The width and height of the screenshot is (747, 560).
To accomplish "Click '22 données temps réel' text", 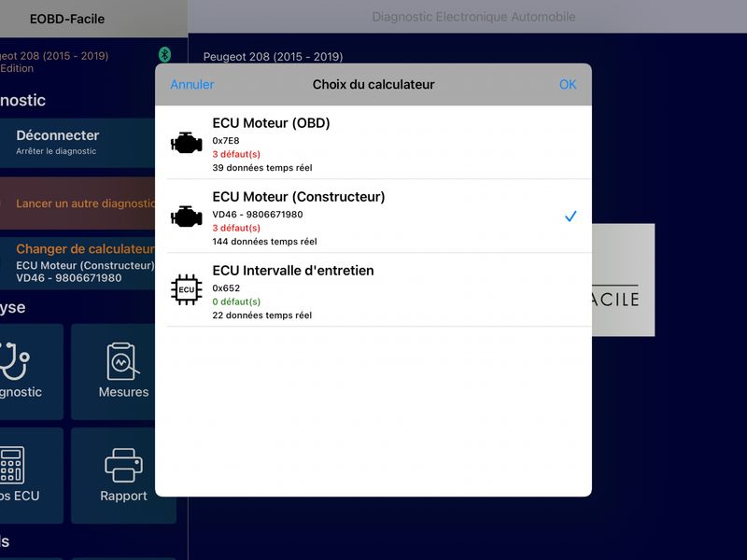I will (x=262, y=315).
